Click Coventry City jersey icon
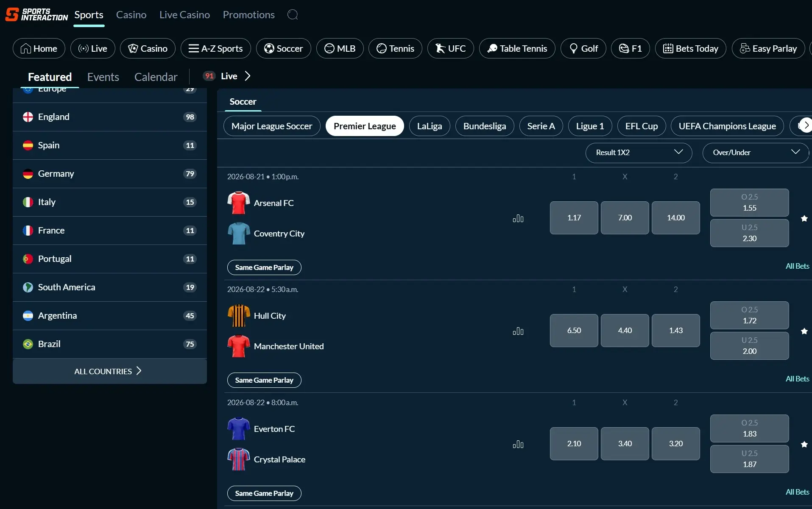 pyautogui.click(x=239, y=234)
